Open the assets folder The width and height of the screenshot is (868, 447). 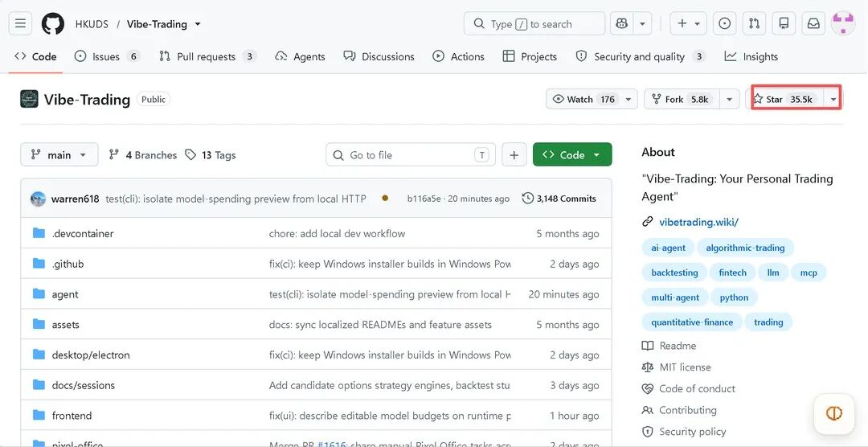65,325
